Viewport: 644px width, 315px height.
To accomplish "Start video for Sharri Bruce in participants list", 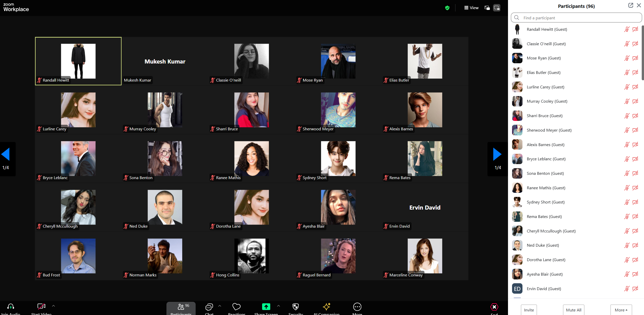I will pyautogui.click(x=636, y=116).
